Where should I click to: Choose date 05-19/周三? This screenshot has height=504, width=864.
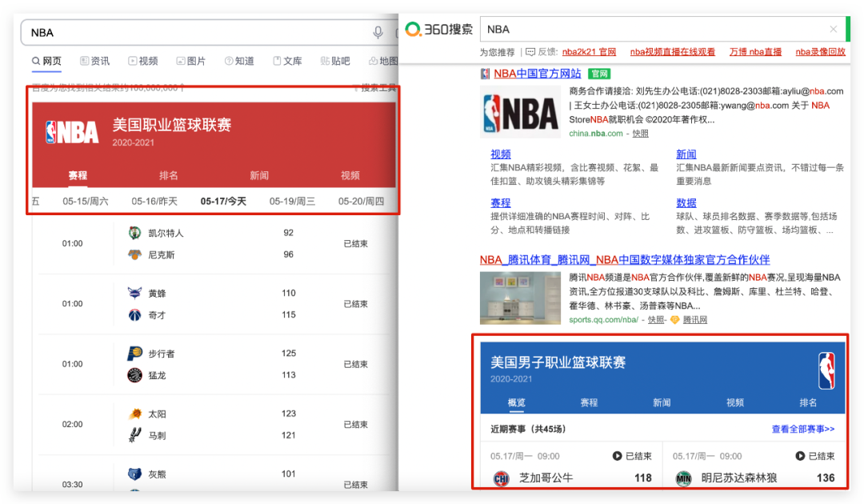tap(292, 202)
